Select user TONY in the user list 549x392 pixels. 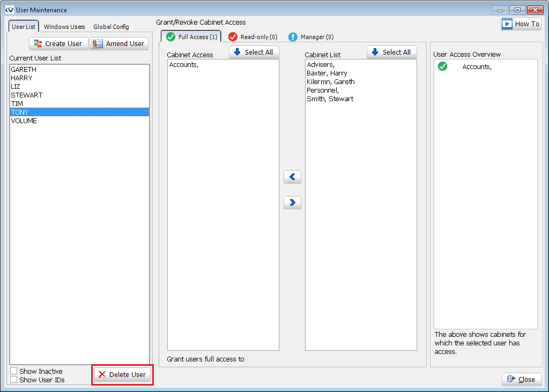point(79,112)
